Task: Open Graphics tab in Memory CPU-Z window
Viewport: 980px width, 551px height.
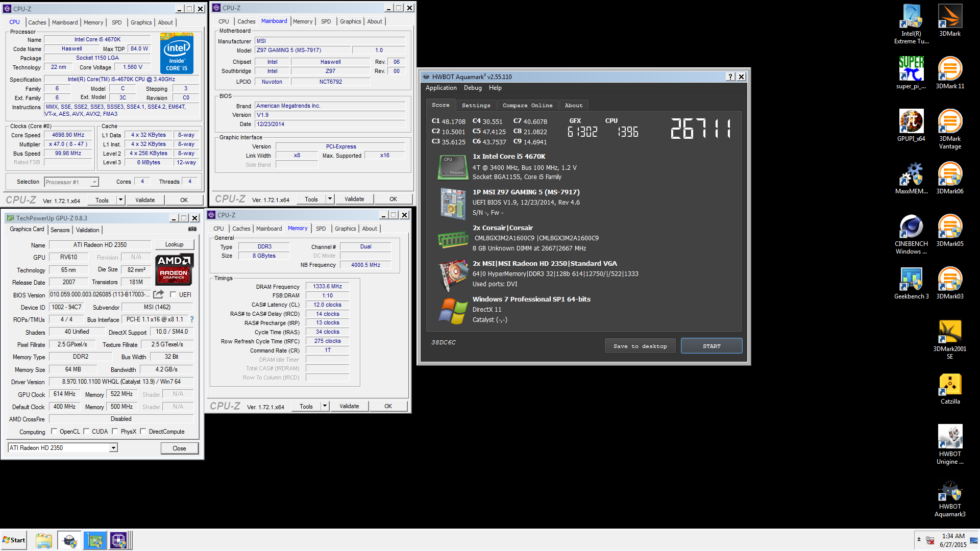Action: [x=346, y=229]
